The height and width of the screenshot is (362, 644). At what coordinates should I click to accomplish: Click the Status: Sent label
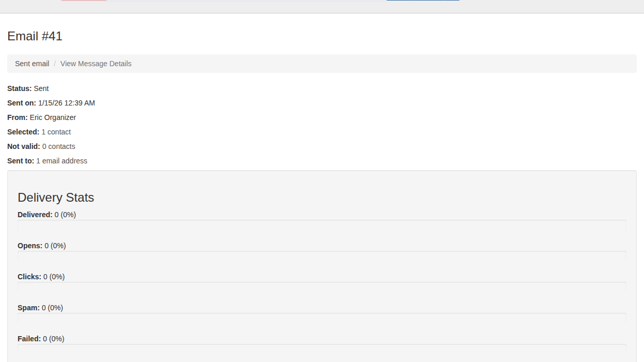(x=27, y=88)
